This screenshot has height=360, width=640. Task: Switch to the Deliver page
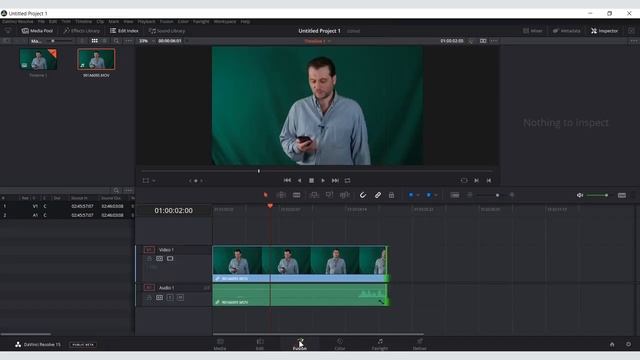(x=420, y=344)
